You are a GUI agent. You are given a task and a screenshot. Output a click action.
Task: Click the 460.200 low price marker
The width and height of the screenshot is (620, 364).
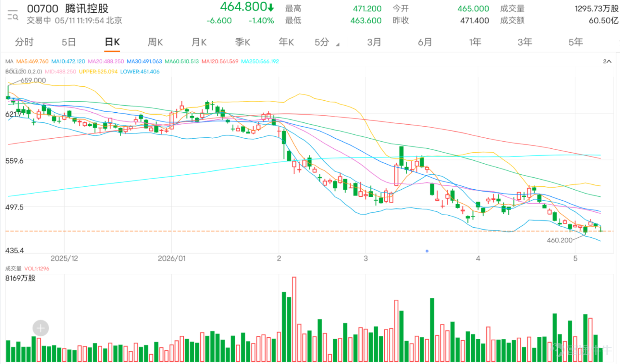(560, 240)
